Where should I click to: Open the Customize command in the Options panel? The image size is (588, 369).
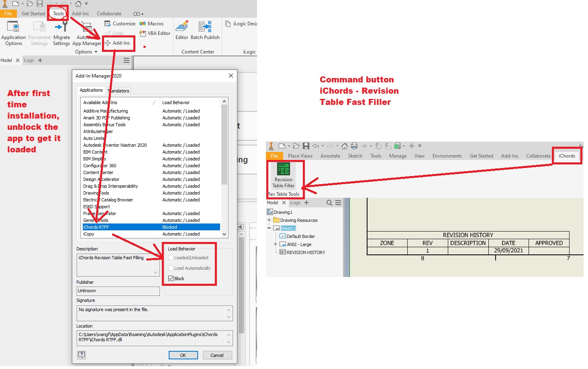click(120, 24)
